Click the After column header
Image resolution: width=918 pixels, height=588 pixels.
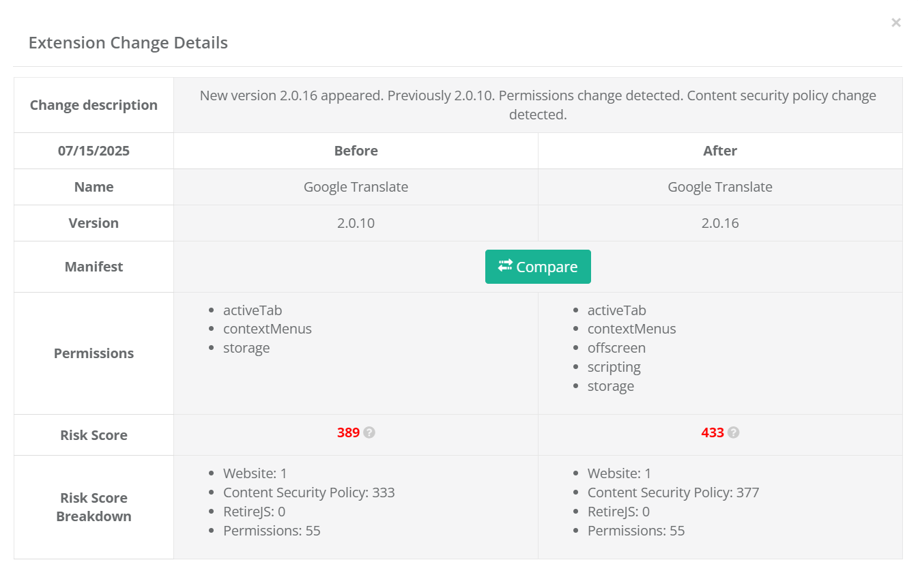pos(720,151)
